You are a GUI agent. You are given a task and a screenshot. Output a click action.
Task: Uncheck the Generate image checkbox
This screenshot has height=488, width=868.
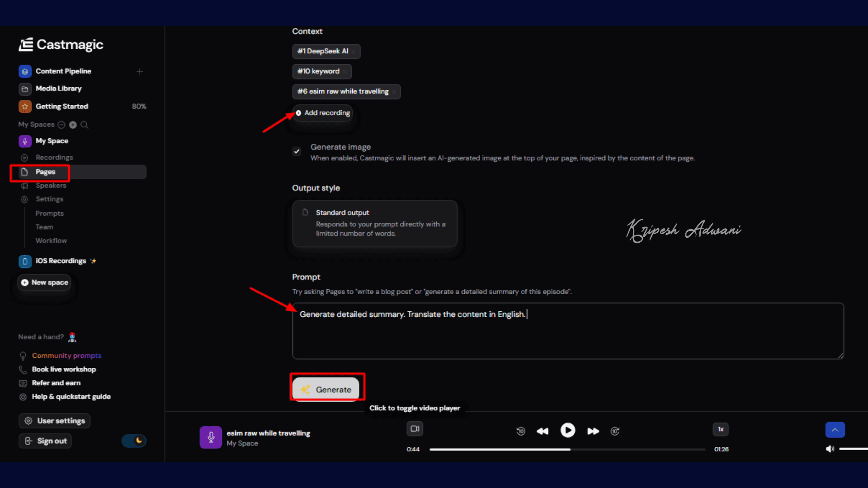297,151
